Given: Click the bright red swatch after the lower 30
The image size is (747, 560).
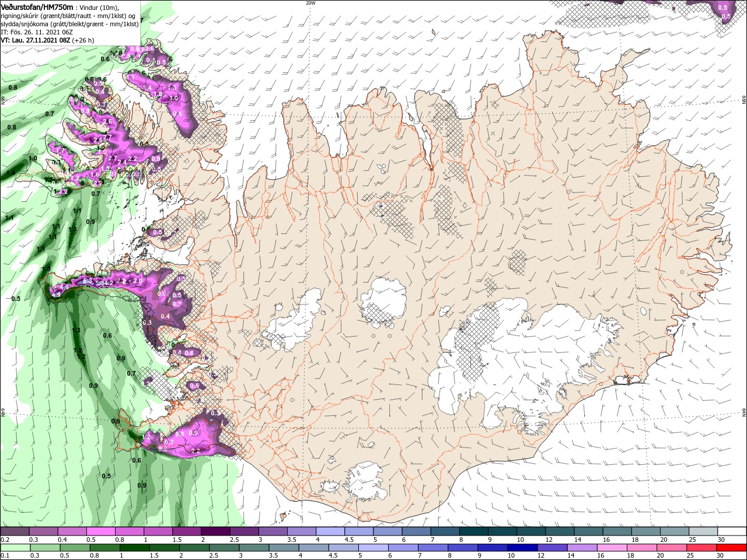Looking at the screenshot, I should point(732,548).
